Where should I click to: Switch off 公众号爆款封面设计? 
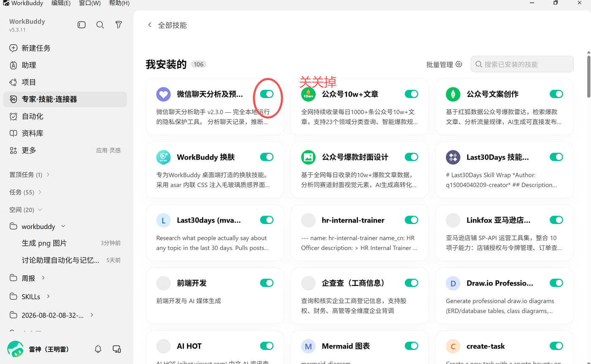pos(412,157)
